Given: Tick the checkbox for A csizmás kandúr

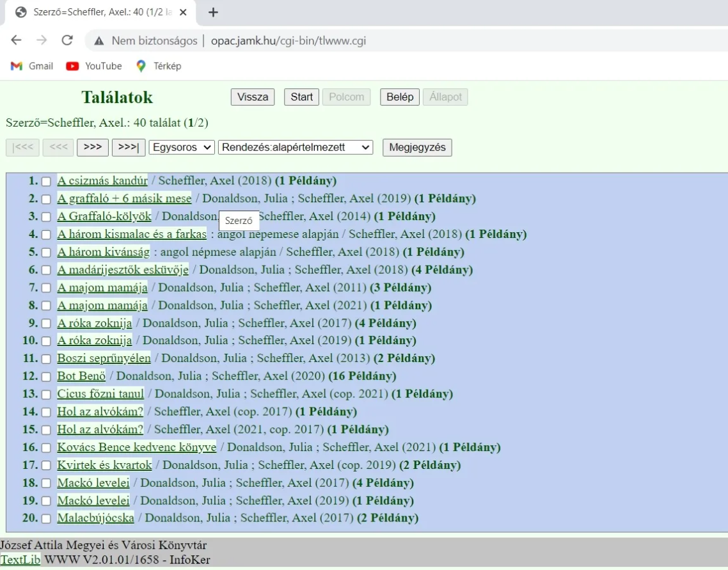Looking at the screenshot, I should pos(46,181).
